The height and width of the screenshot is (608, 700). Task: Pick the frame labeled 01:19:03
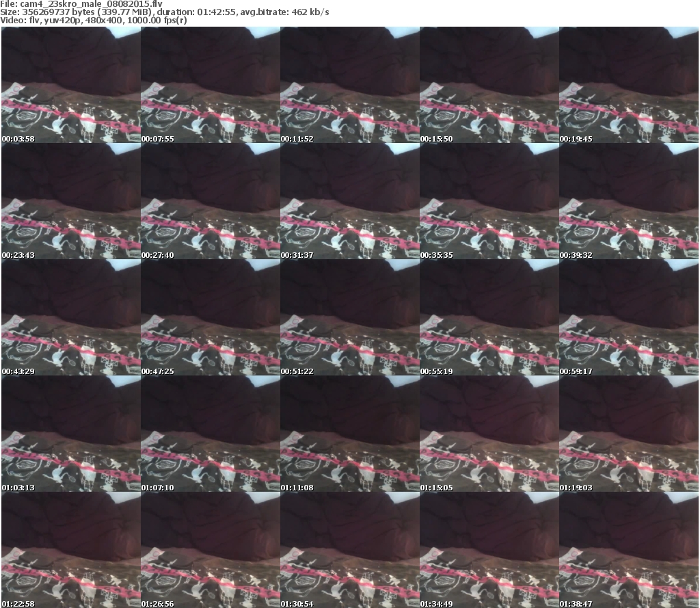tap(629, 434)
